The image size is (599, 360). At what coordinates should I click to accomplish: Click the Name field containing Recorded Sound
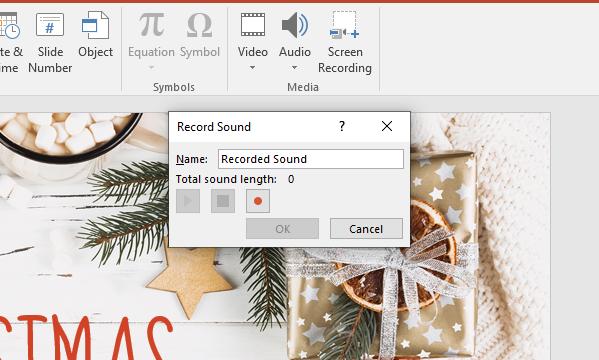pos(311,159)
